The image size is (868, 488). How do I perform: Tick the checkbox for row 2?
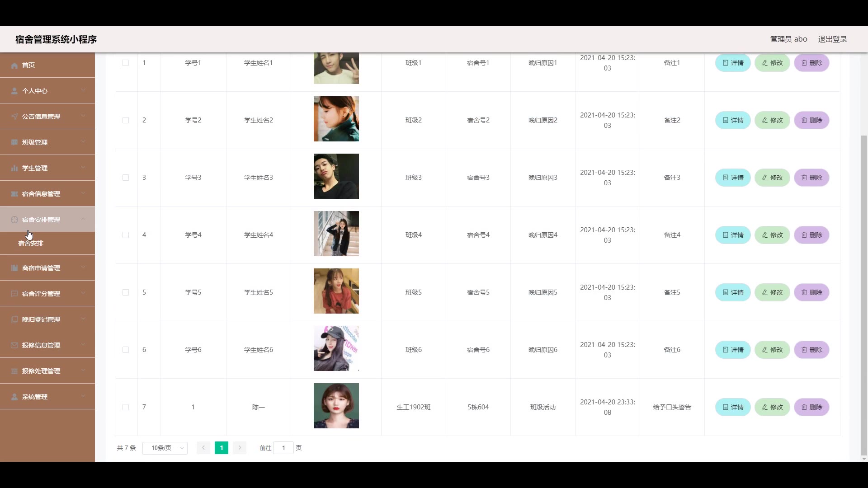126,120
